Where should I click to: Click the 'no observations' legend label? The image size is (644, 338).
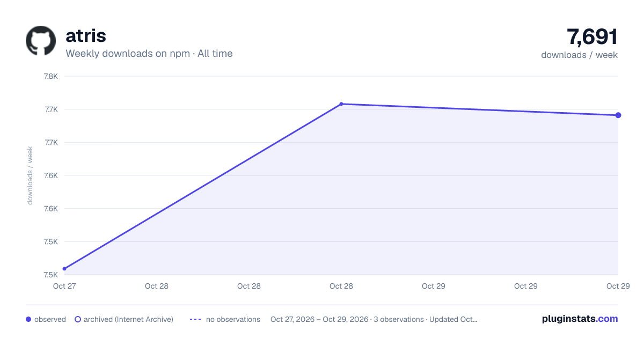(x=233, y=319)
